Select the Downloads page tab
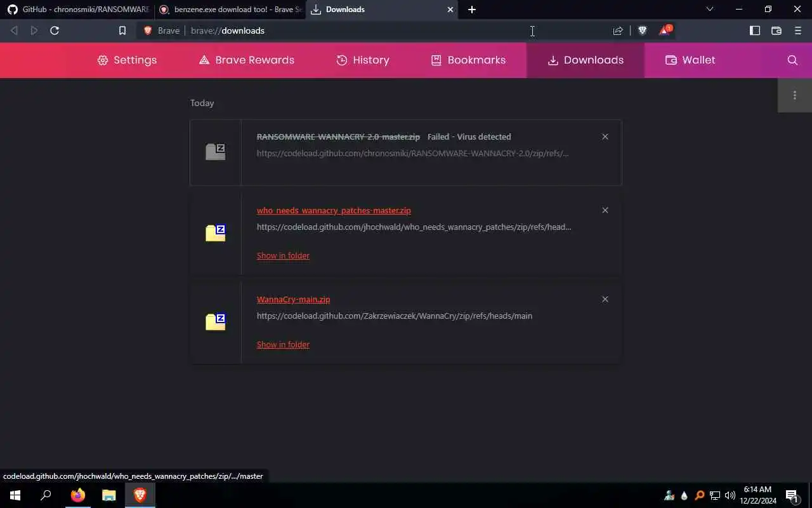 point(586,60)
